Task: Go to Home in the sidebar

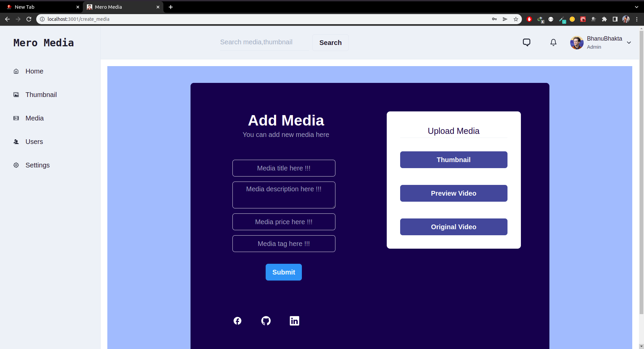Action: 34,71
